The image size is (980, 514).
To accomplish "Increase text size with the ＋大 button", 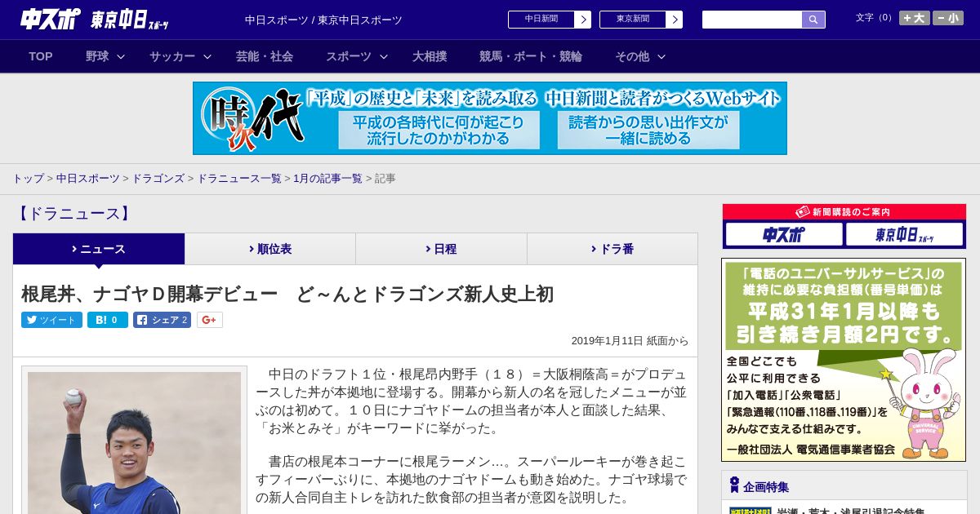I will [915, 18].
